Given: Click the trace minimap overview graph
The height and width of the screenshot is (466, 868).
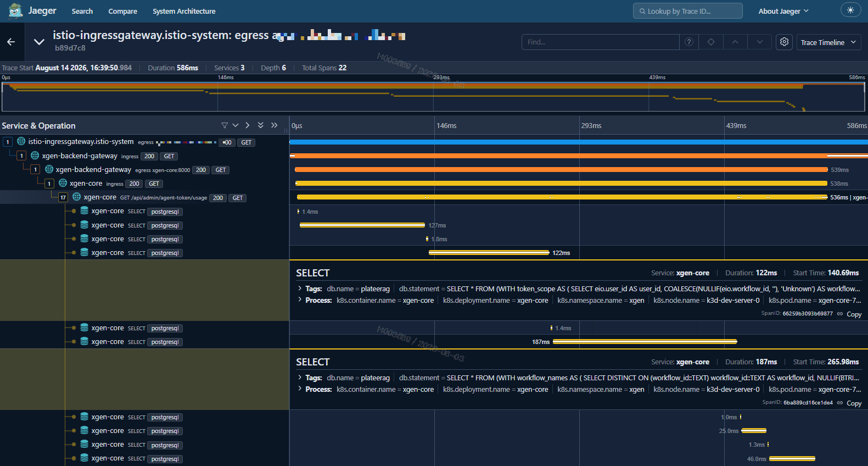Looking at the screenshot, I should [434, 96].
